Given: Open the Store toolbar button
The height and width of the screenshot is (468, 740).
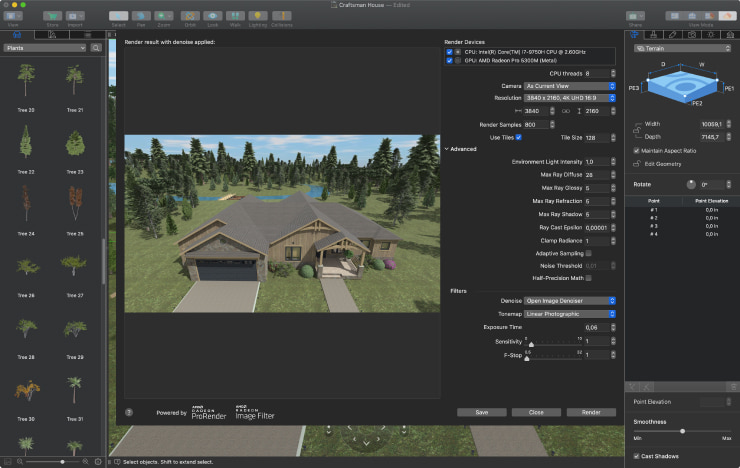Looking at the screenshot, I should [52, 16].
